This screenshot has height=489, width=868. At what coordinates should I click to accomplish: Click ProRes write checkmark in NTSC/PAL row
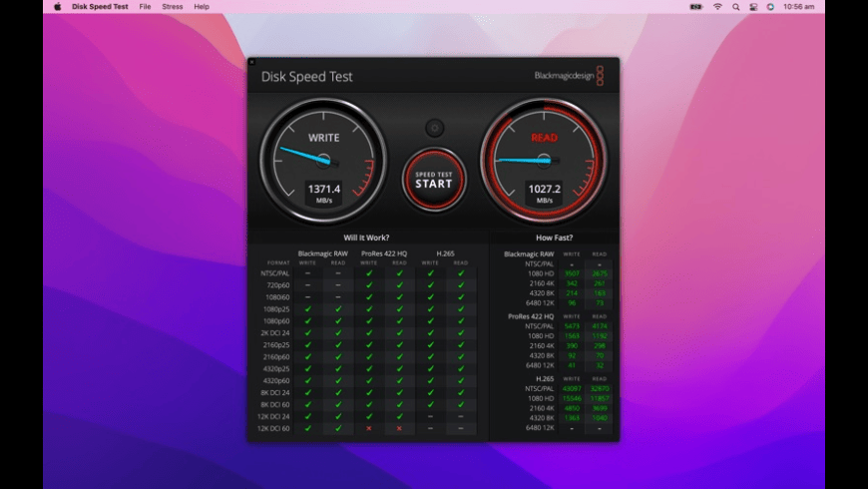[x=369, y=273]
